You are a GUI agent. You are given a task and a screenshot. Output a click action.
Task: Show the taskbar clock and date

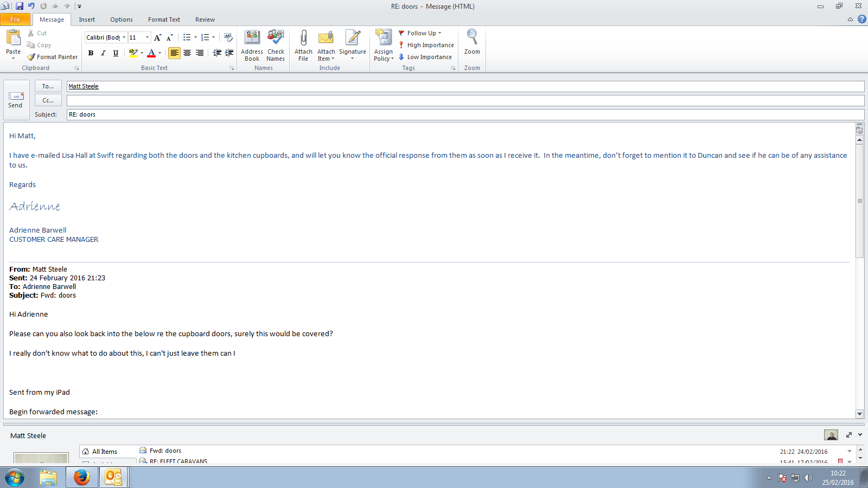tap(838, 478)
